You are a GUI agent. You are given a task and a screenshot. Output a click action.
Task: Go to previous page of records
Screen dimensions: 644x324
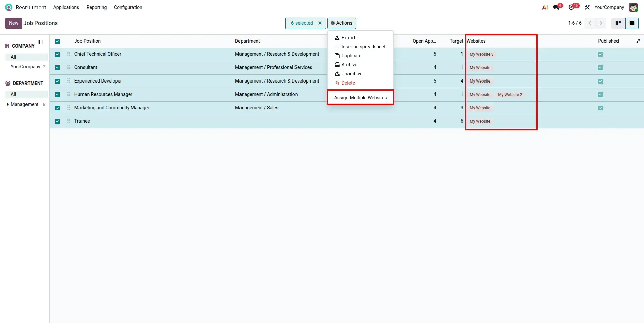pos(590,23)
